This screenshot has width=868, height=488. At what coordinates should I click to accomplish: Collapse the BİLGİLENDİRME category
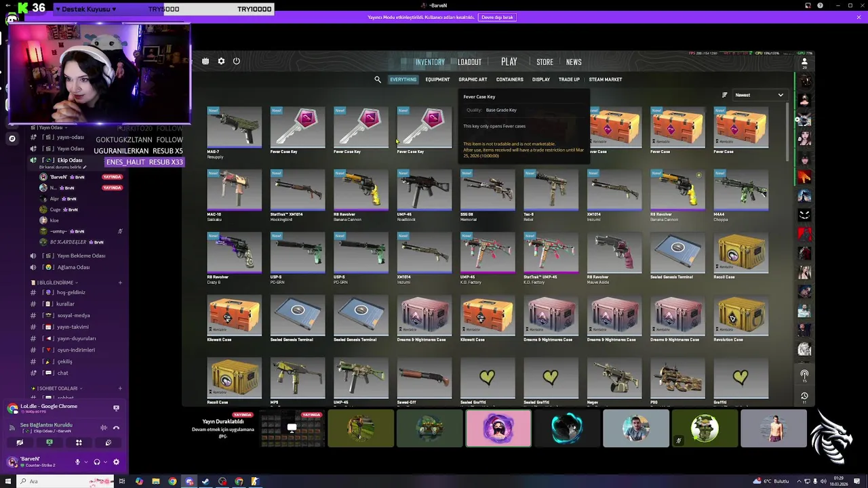pos(54,282)
